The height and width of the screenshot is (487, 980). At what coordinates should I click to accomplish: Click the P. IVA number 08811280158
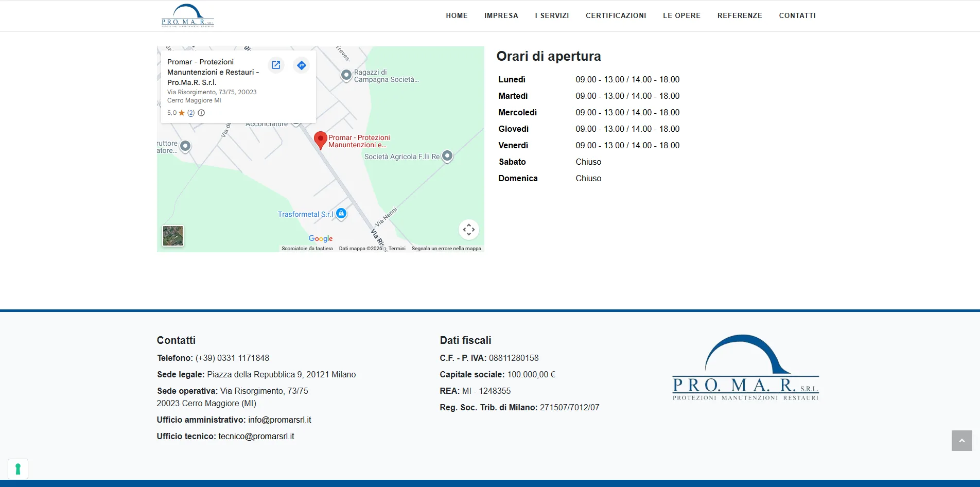[x=514, y=358]
